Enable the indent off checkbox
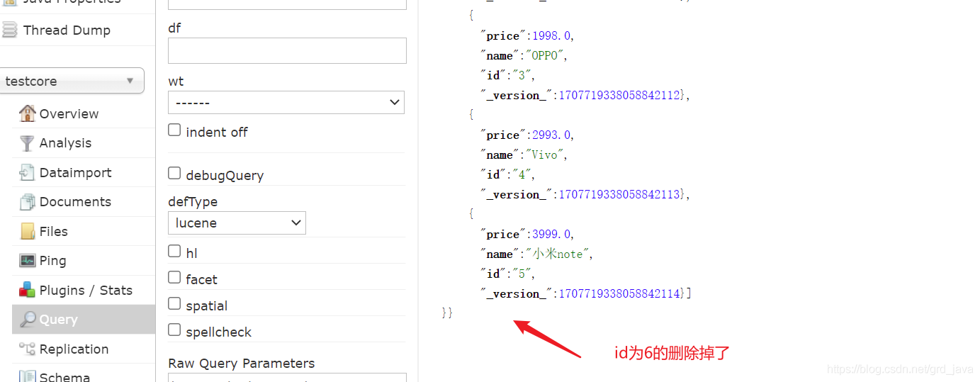Screen dimensions: 980x382 point(174,130)
